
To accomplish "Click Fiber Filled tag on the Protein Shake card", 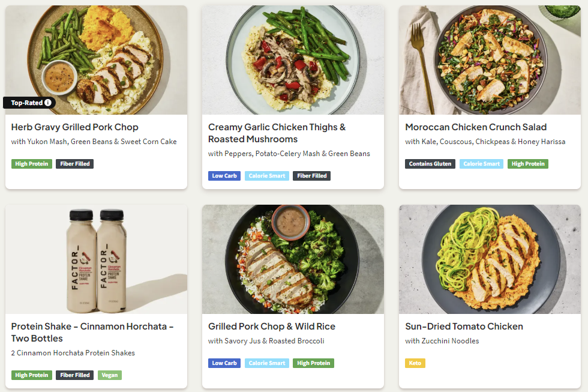I will coord(74,375).
